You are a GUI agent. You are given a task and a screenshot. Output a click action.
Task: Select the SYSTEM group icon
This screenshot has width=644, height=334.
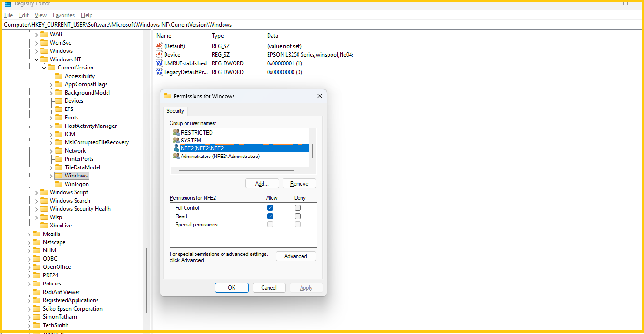[x=176, y=140]
